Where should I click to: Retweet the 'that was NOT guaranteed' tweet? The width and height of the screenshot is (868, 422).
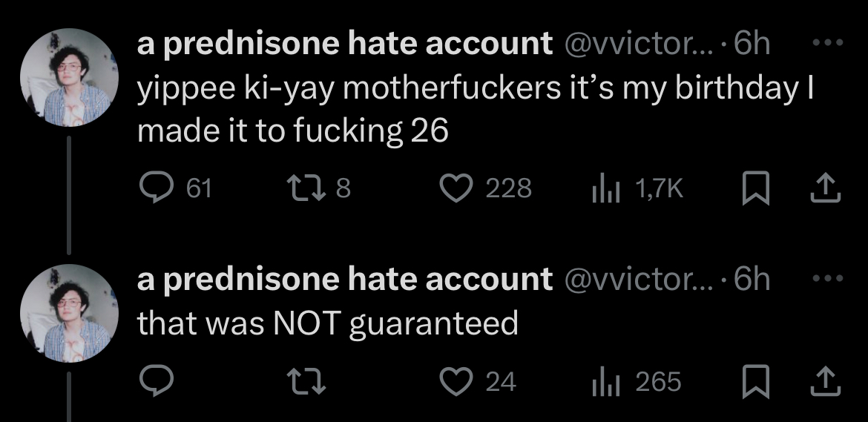pos(306,382)
